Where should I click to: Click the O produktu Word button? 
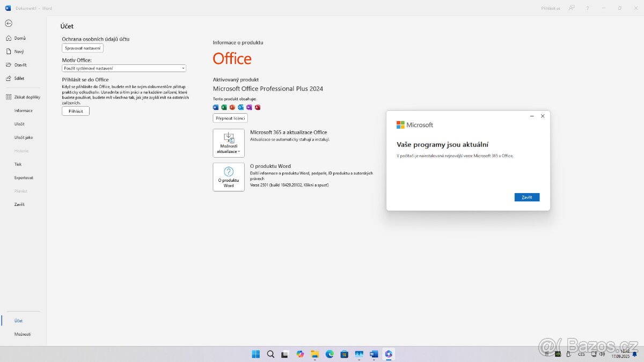229,177
